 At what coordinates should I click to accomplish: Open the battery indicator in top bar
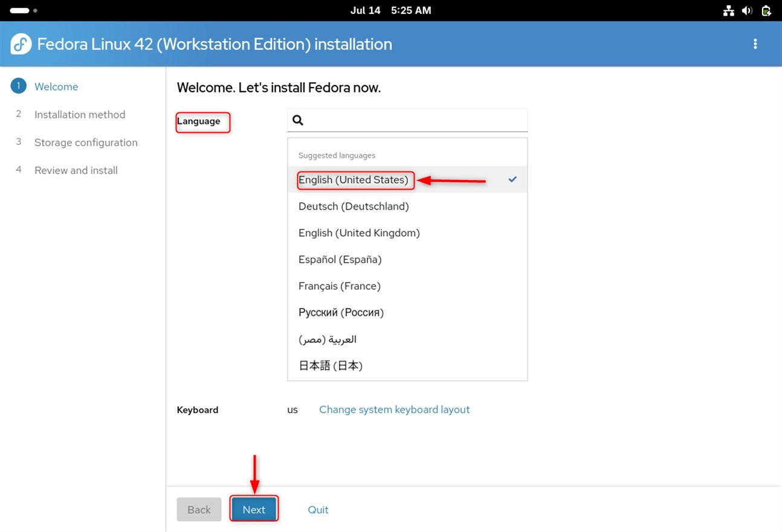(766, 10)
